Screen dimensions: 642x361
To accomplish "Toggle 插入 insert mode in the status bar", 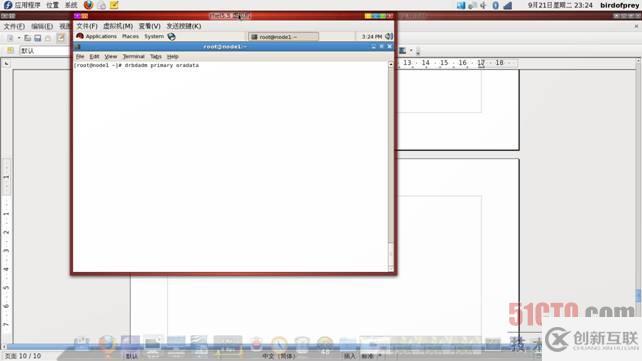I will point(350,356).
